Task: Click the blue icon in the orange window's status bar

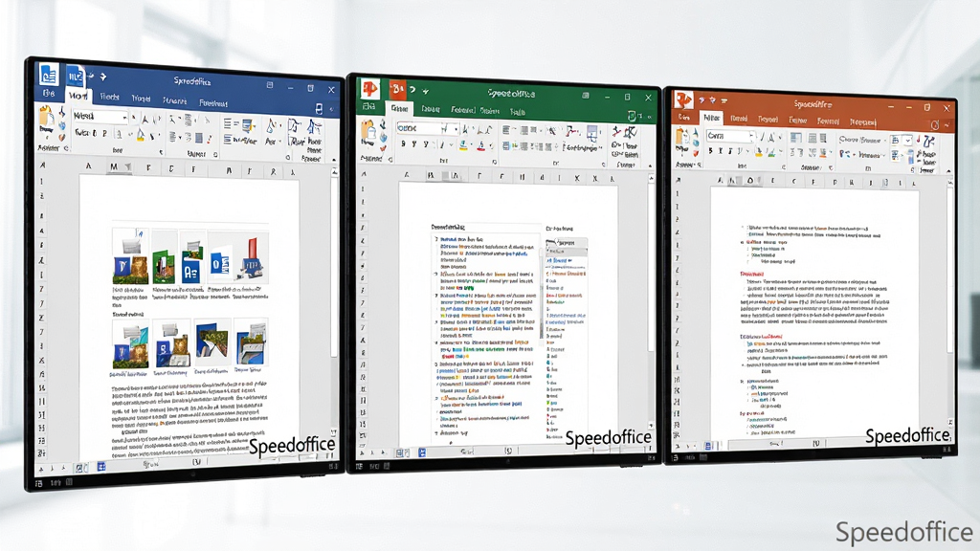Action: pos(707,446)
